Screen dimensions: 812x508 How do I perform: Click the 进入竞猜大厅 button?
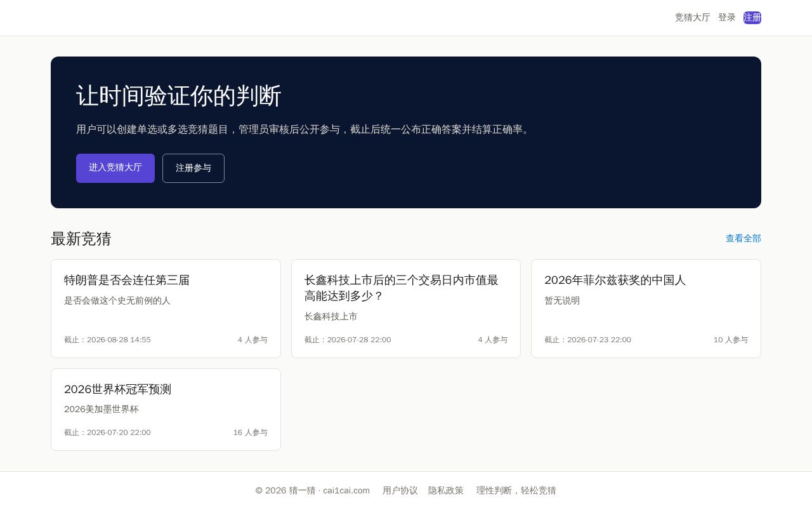click(115, 168)
